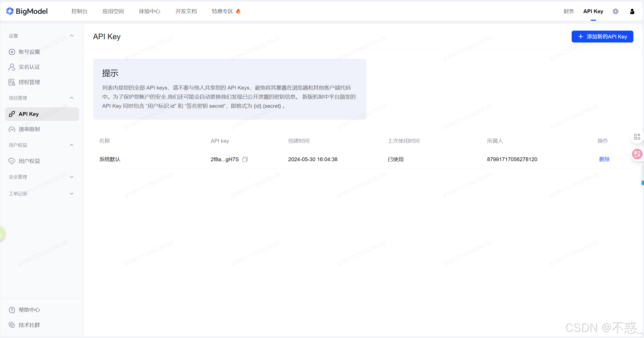644x338 pixels.
Task: Open the BigModel home logo
Action: (27, 11)
